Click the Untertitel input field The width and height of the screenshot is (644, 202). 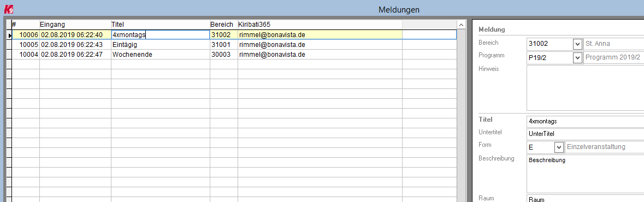585,134
